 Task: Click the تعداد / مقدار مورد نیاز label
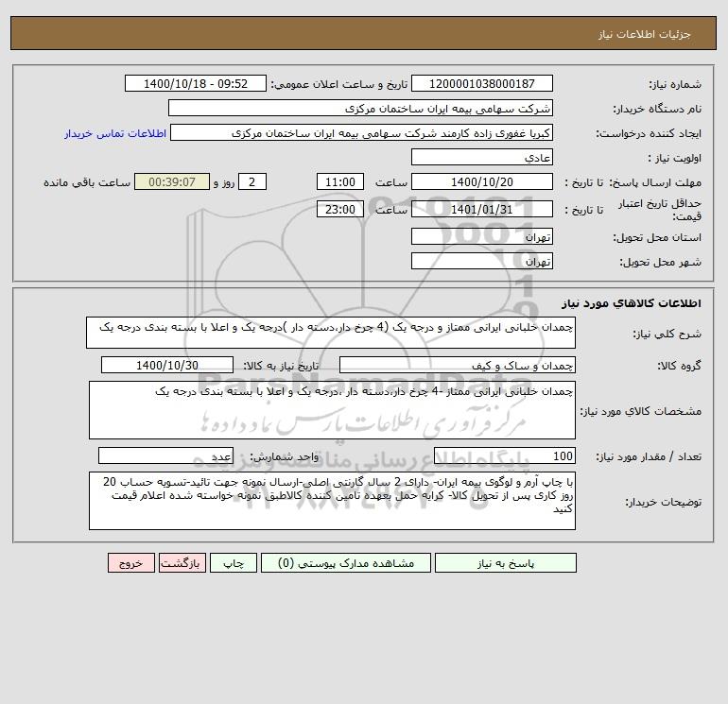point(649,456)
